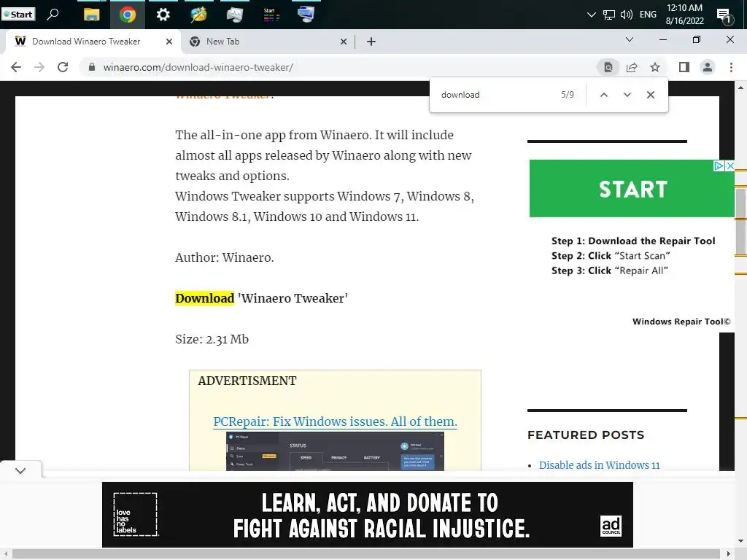Click the 'Windows Repair Tool©' ad caption
Viewport: 747px width, 560px height.
681,322
